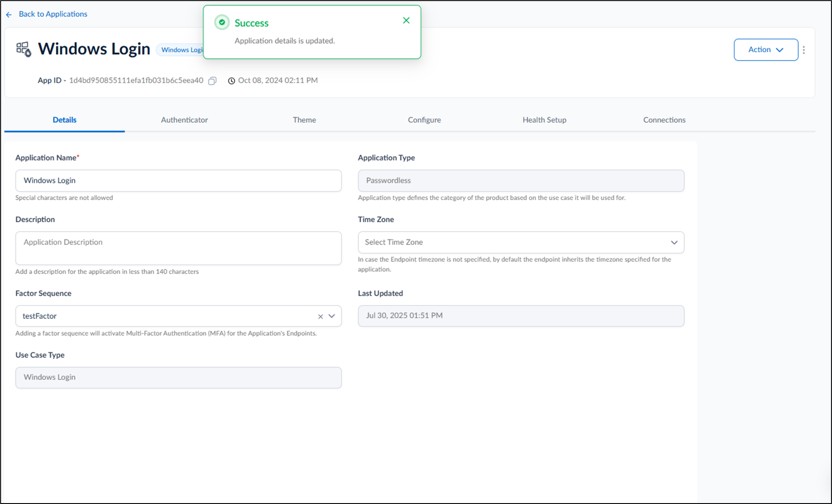
Task: Open the Health Setup tab
Action: pyautogui.click(x=545, y=120)
